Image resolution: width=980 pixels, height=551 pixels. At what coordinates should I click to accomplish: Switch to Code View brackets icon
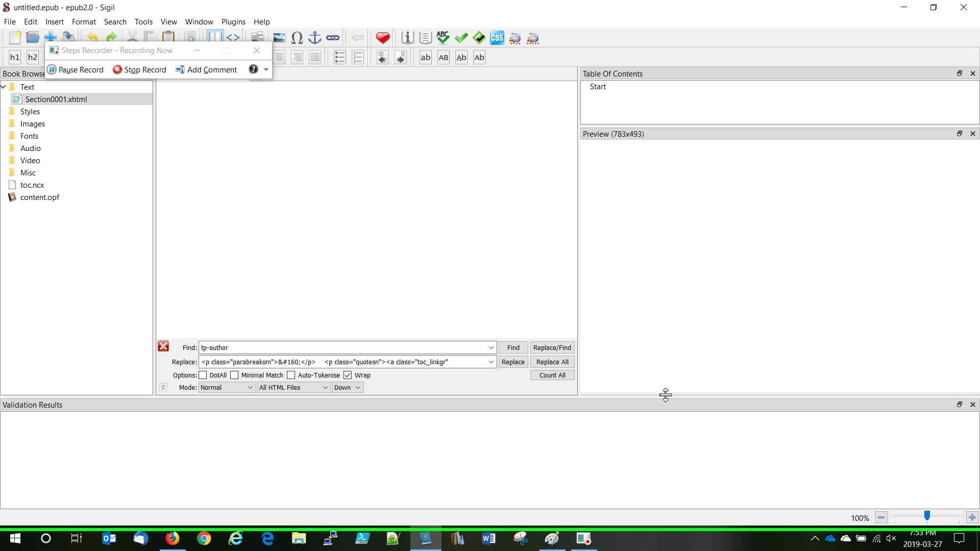(x=233, y=38)
